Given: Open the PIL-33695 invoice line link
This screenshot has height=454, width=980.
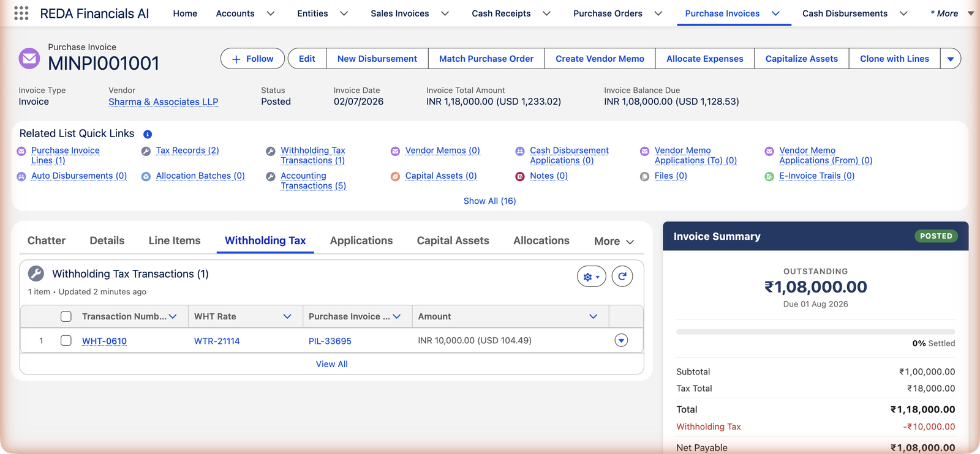Looking at the screenshot, I should click(x=330, y=341).
